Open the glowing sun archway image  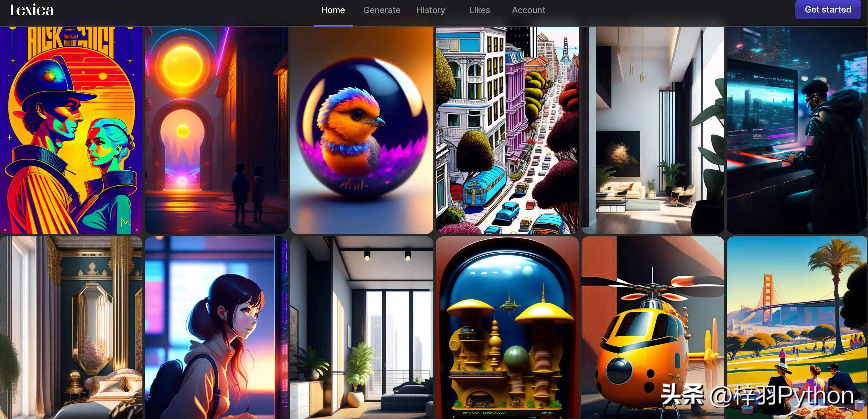click(x=216, y=130)
